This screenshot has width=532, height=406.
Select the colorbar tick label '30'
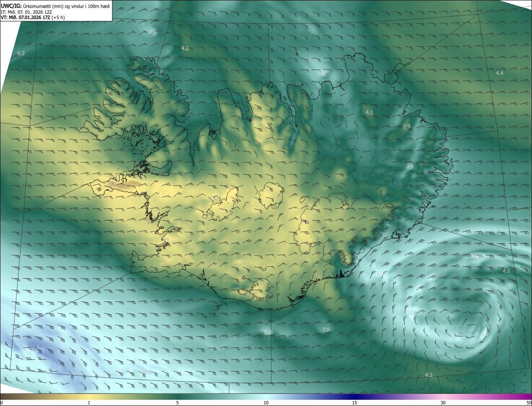click(443, 403)
